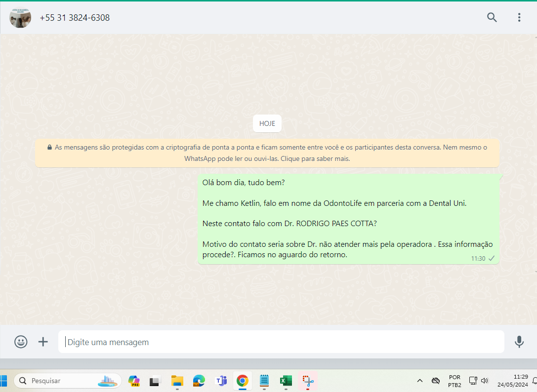The height and width of the screenshot is (392, 537).
Task: Open Microsoft Teams from the taskbar
Action: point(221,381)
